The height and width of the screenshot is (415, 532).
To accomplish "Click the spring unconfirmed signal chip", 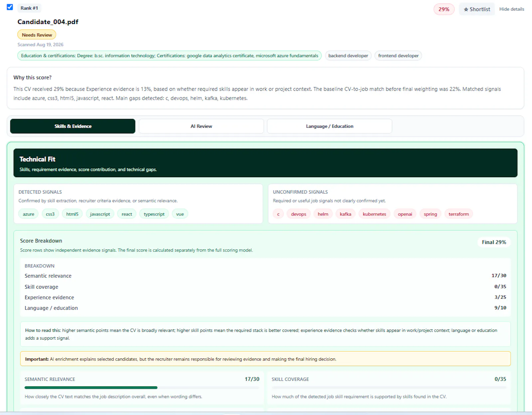I will [x=430, y=214].
